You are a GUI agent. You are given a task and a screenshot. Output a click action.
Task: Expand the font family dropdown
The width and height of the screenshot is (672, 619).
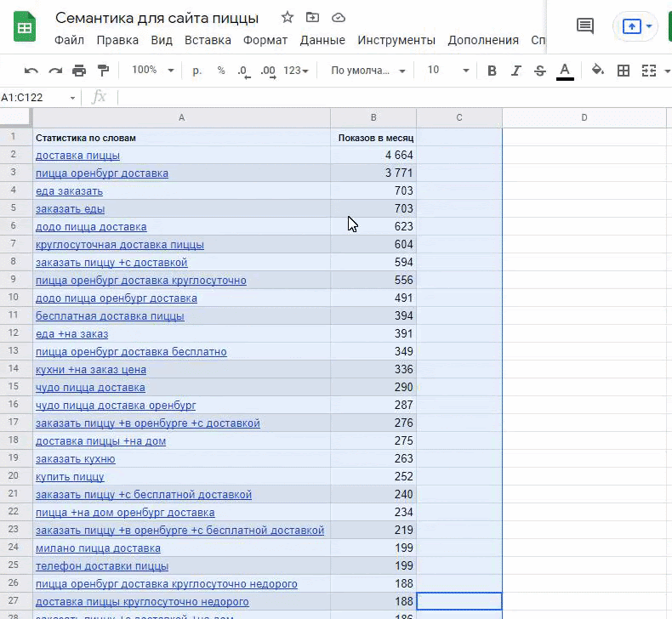point(367,71)
